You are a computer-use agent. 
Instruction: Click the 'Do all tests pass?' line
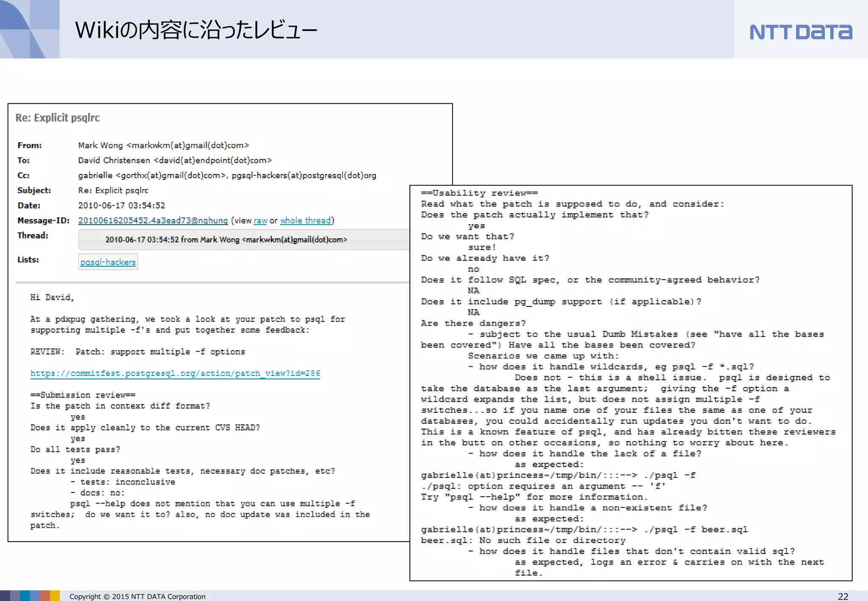(x=75, y=449)
